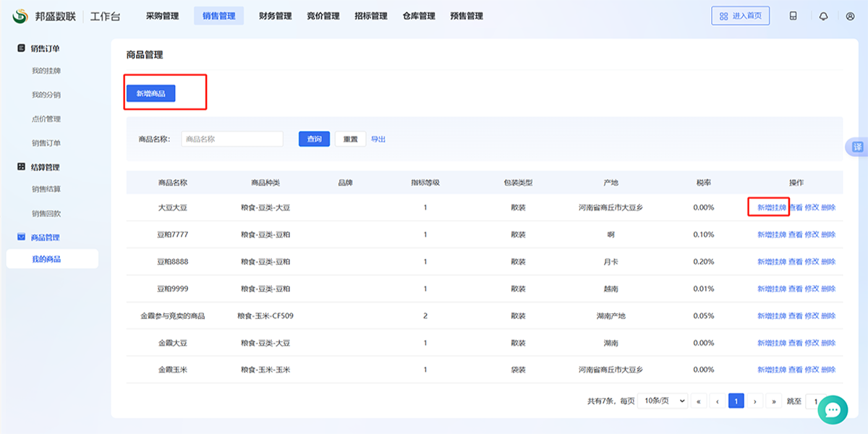Open the customer service chat bubble icon
This screenshot has height=434, width=868.
pos(832,409)
